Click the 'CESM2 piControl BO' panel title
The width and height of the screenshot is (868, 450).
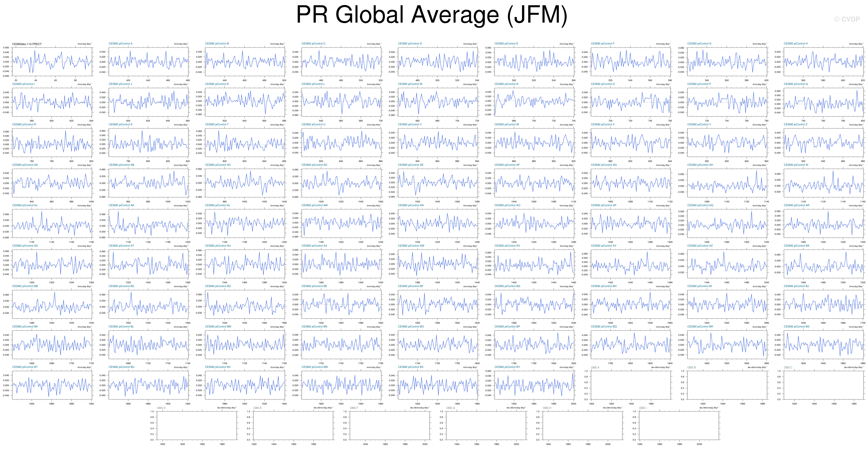point(411,327)
